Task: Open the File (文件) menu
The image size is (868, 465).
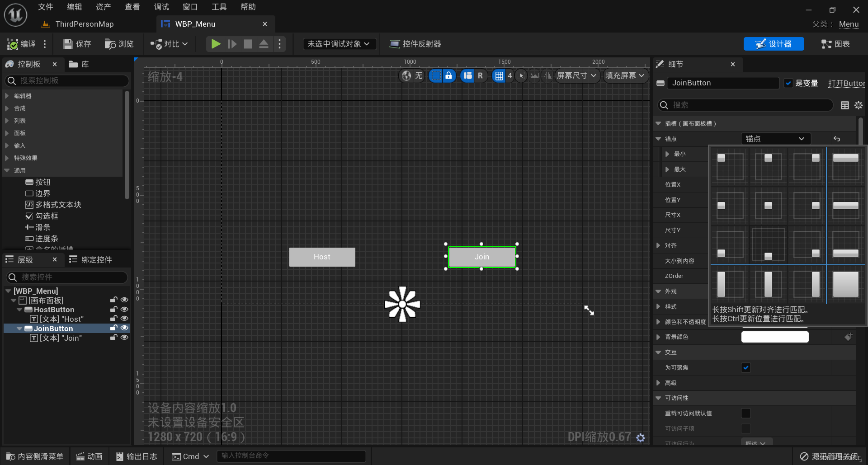Action: tap(45, 7)
